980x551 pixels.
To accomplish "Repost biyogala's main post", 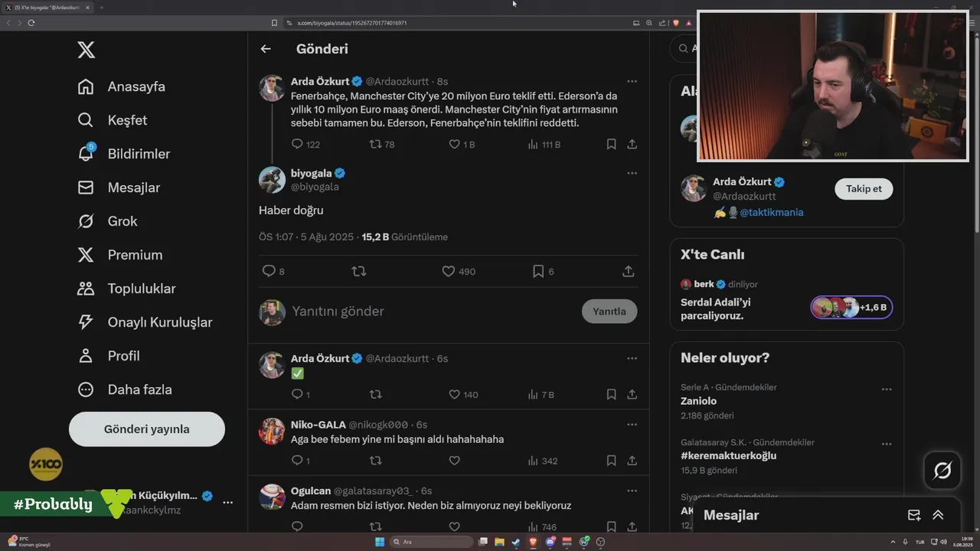I will 358,271.
